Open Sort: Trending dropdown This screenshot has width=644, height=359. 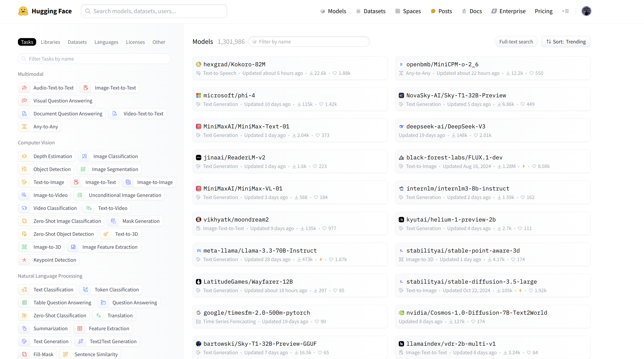click(566, 42)
